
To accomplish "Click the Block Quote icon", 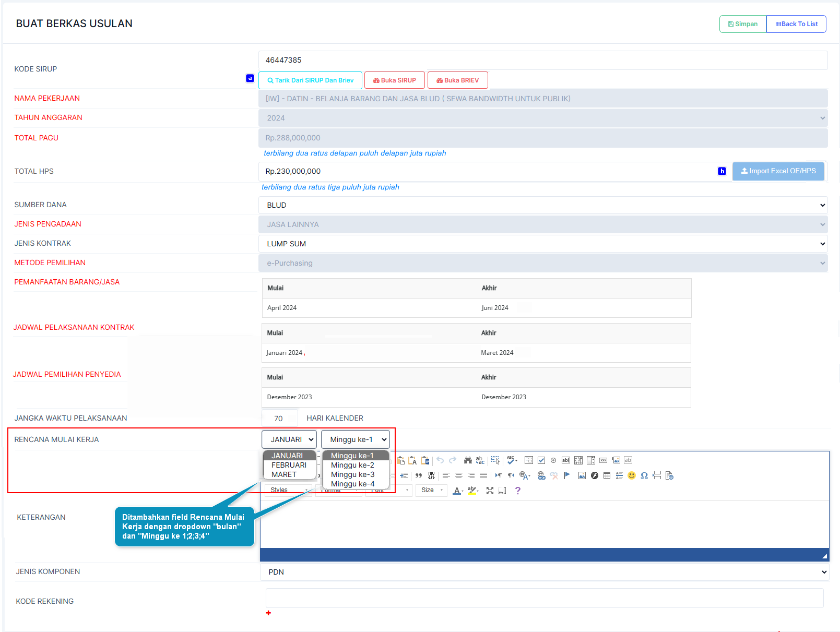I will click(x=419, y=475).
